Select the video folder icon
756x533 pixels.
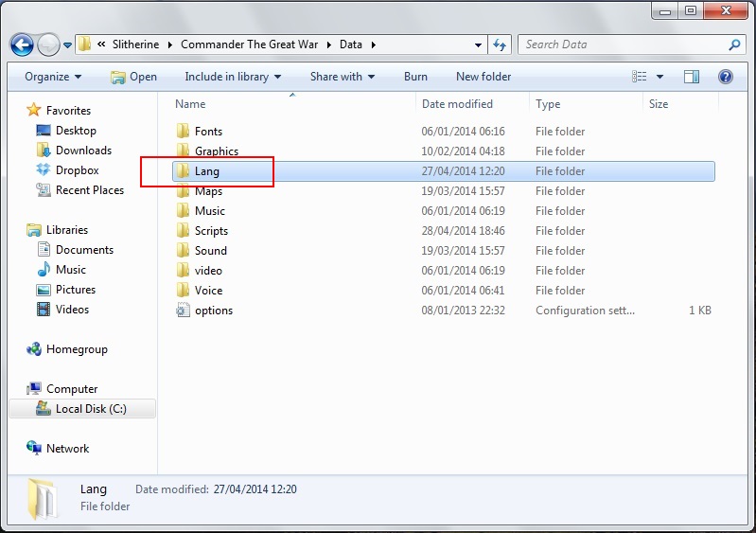tap(183, 271)
